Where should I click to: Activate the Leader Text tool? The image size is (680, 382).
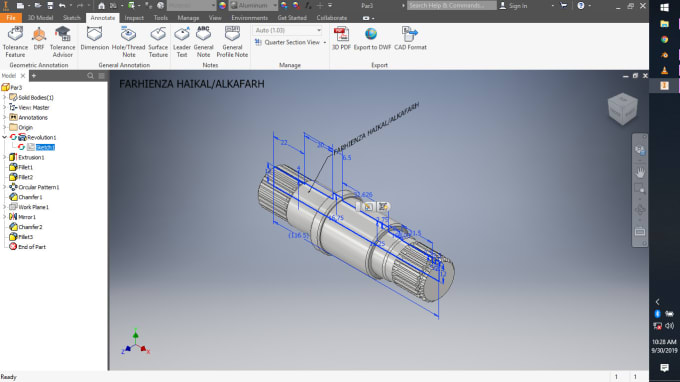point(182,42)
